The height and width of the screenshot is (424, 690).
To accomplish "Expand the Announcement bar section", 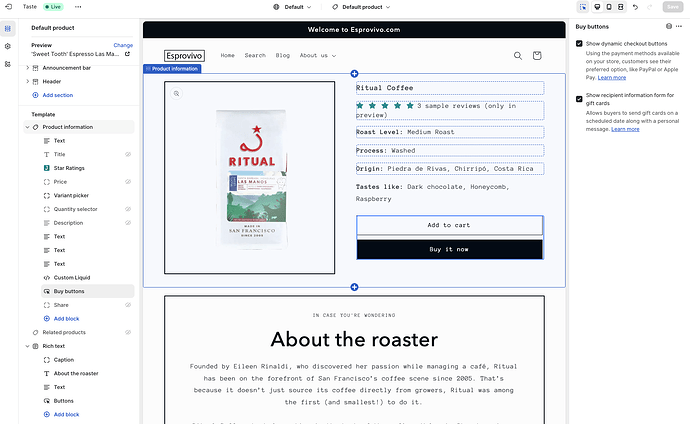I will [x=27, y=68].
